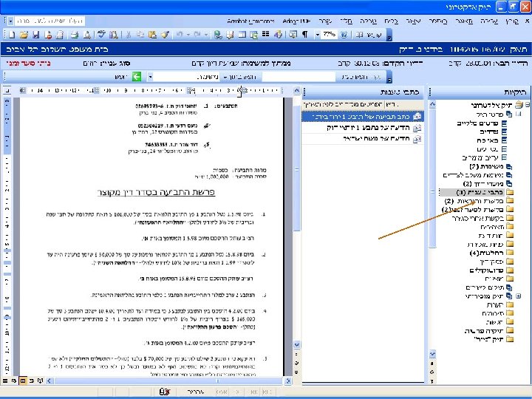Click the document horizontal scrollbar track
532x399 pixels.
(168, 381)
